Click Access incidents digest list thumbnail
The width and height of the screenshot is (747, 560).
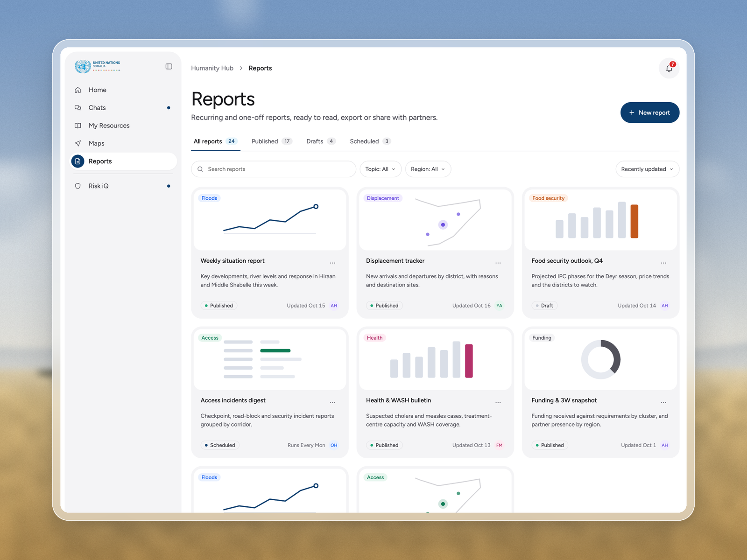270,359
